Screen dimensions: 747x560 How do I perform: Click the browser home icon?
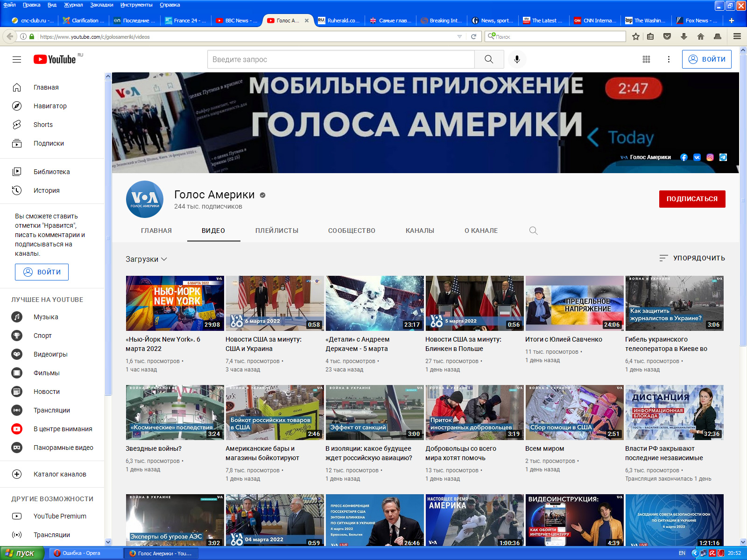pyautogui.click(x=700, y=36)
